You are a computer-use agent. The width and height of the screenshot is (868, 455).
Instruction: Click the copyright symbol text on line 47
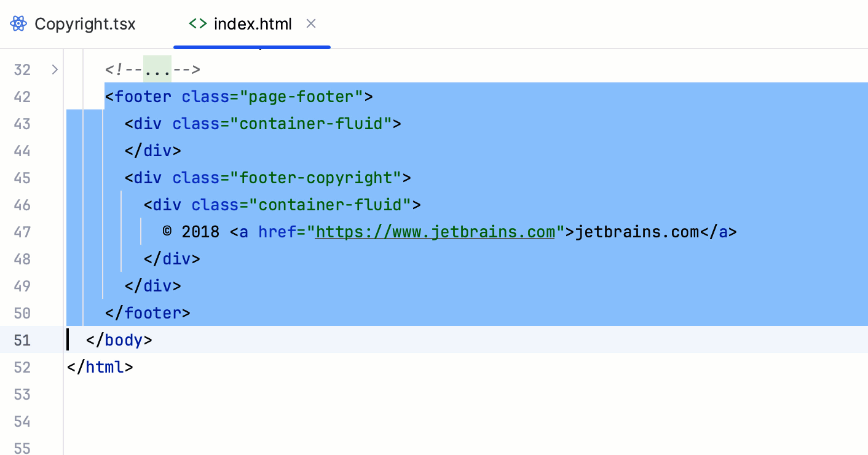[166, 232]
